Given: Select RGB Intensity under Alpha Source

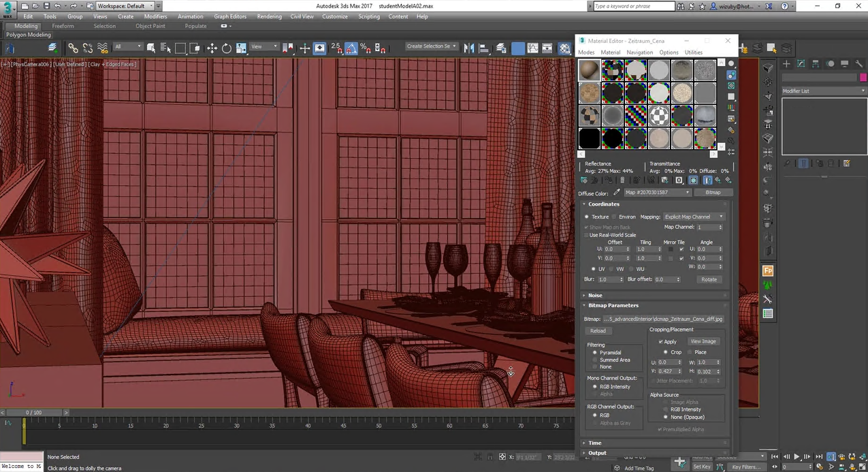Looking at the screenshot, I should tap(665, 409).
